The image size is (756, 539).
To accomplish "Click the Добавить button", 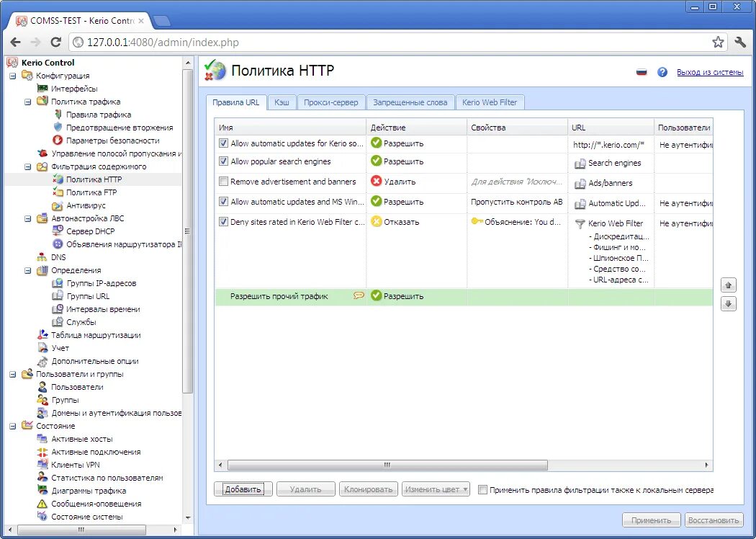I will click(x=243, y=489).
